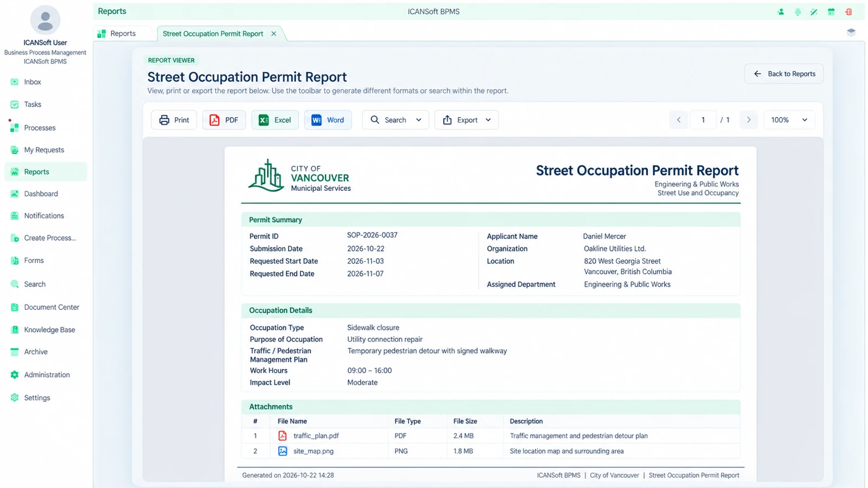Select the Street Occupation Permit Report tab
This screenshot has height=488, width=868.
[213, 34]
